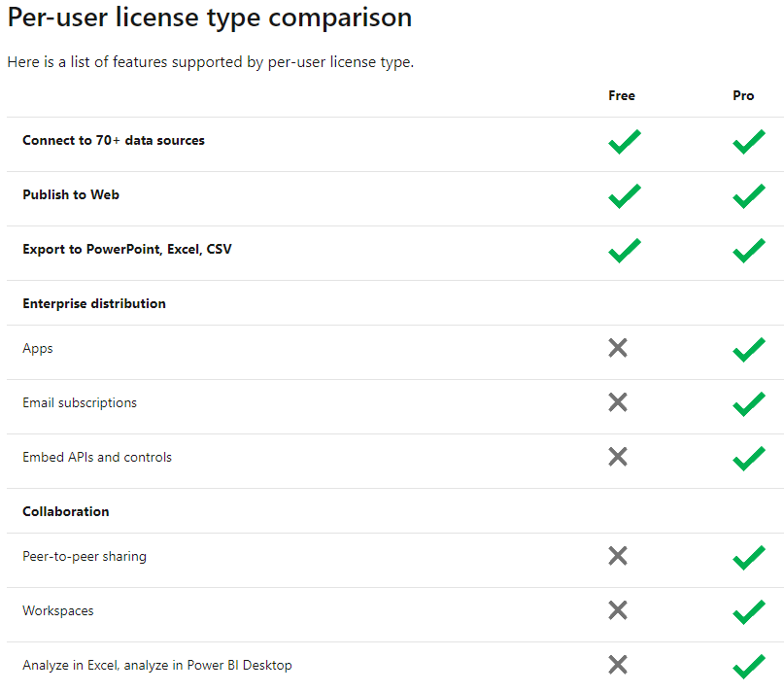Click the 'Collaboration' section heading
Image resolution: width=784 pixels, height=692 pixels.
point(65,511)
